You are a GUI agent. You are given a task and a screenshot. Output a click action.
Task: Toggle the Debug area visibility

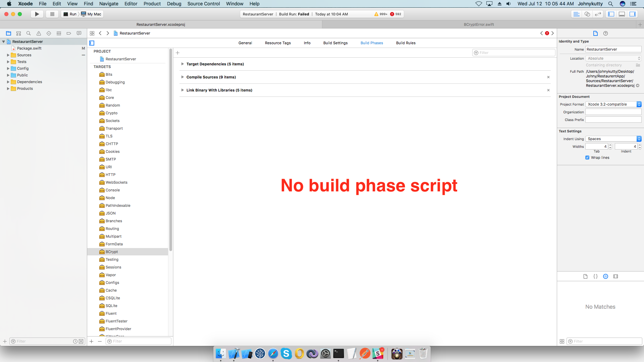pyautogui.click(x=622, y=14)
